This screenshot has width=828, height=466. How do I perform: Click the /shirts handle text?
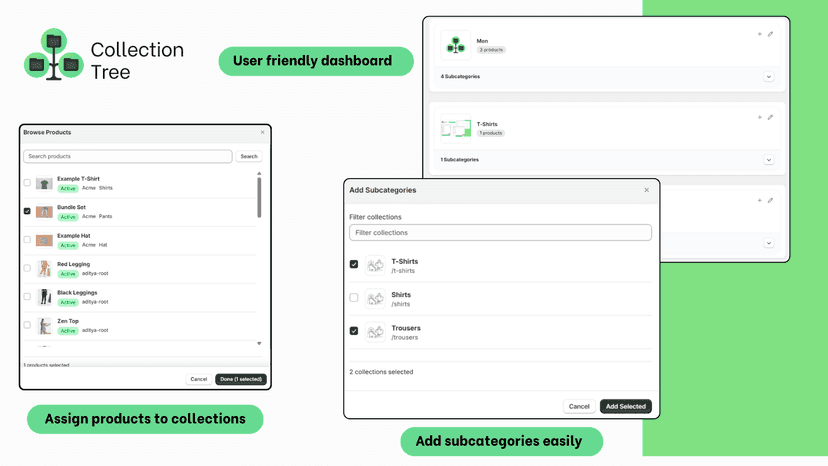pos(400,304)
